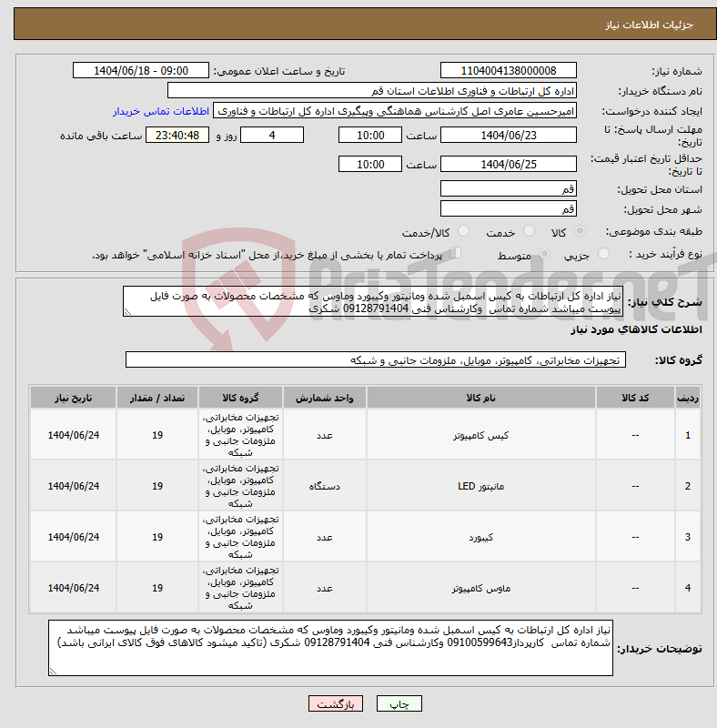717x728 pixels.
Task: Click the واحد شمارش column header
Action: pyautogui.click(x=325, y=398)
